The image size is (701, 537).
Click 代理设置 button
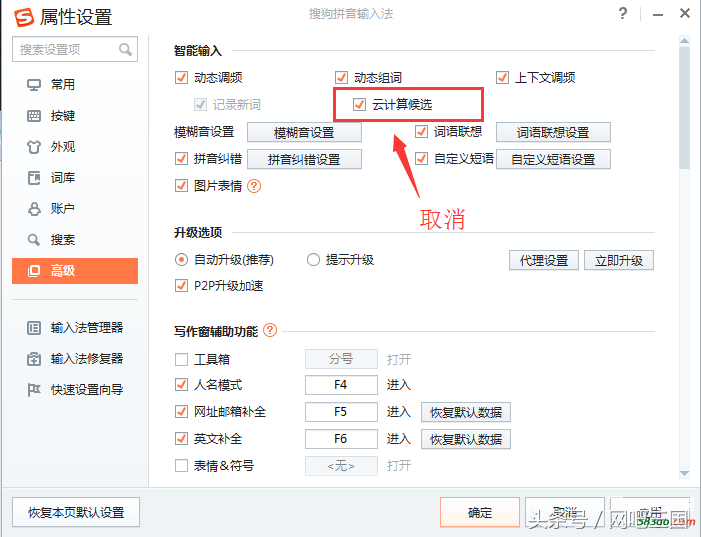544,260
